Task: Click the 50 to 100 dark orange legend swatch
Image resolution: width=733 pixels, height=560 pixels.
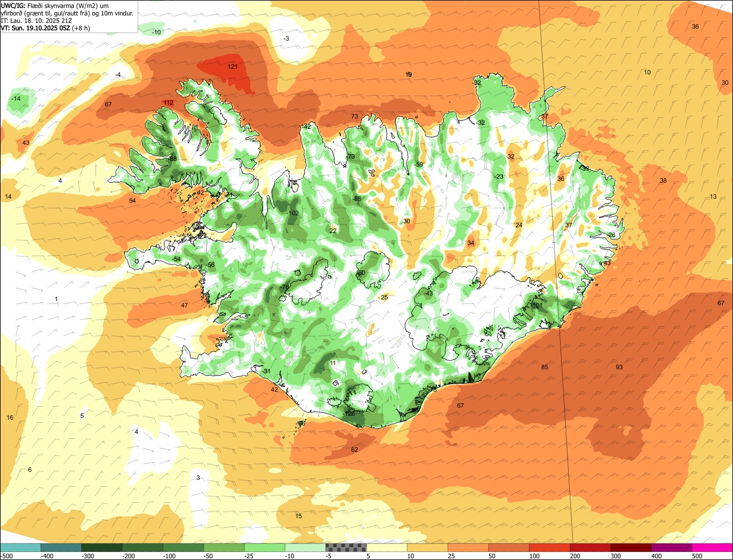Action: (509, 547)
